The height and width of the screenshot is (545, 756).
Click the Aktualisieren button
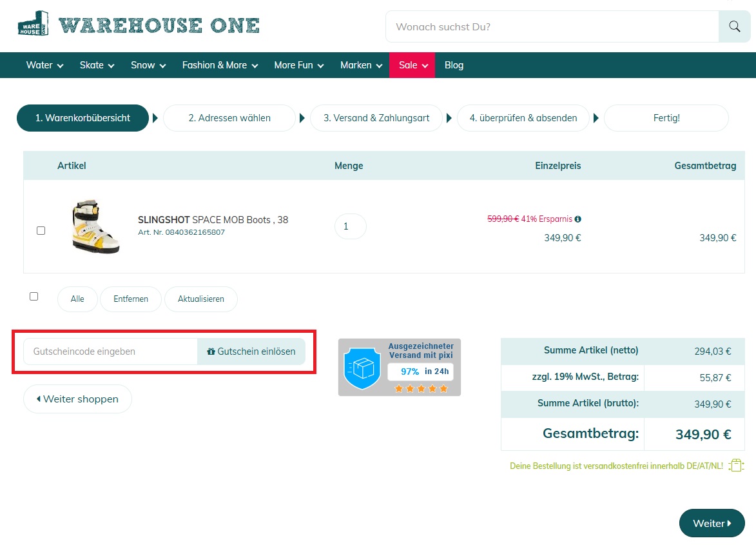coord(200,299)
